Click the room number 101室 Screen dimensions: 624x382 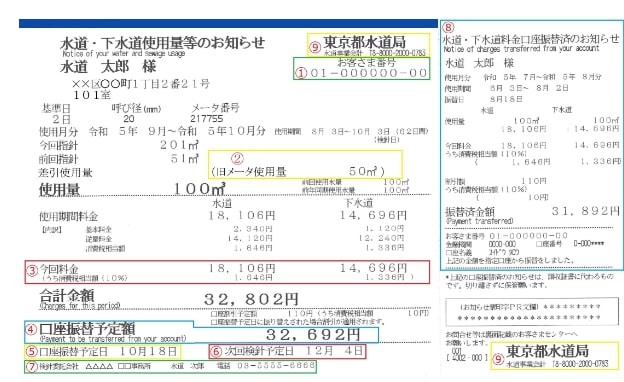pyautogui.click(x=92, y=95)
